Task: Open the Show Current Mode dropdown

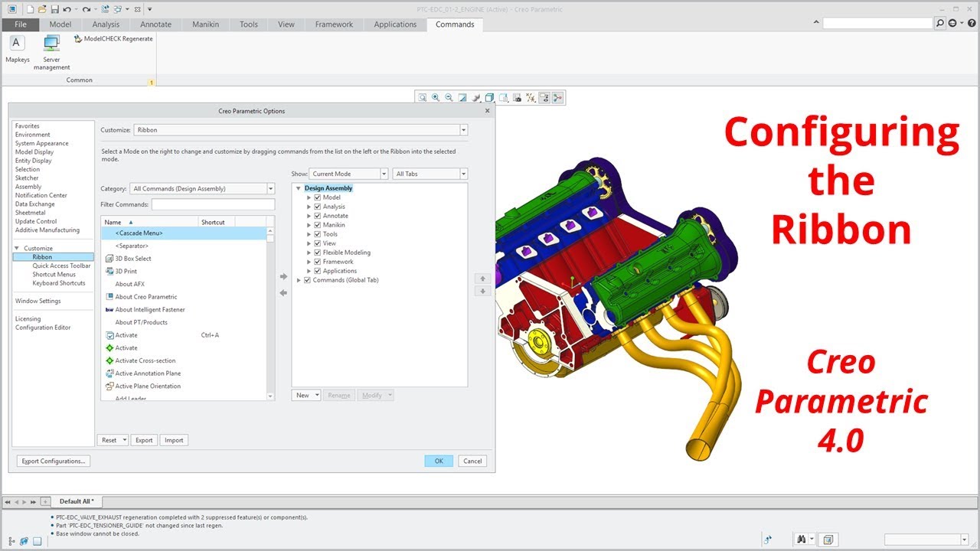Action: coord(349,174)
